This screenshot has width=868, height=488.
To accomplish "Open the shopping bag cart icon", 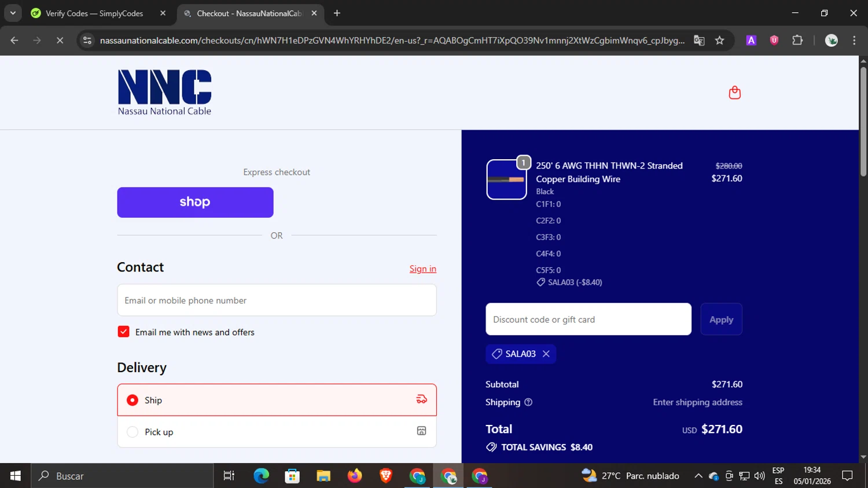I will [734, 93].
